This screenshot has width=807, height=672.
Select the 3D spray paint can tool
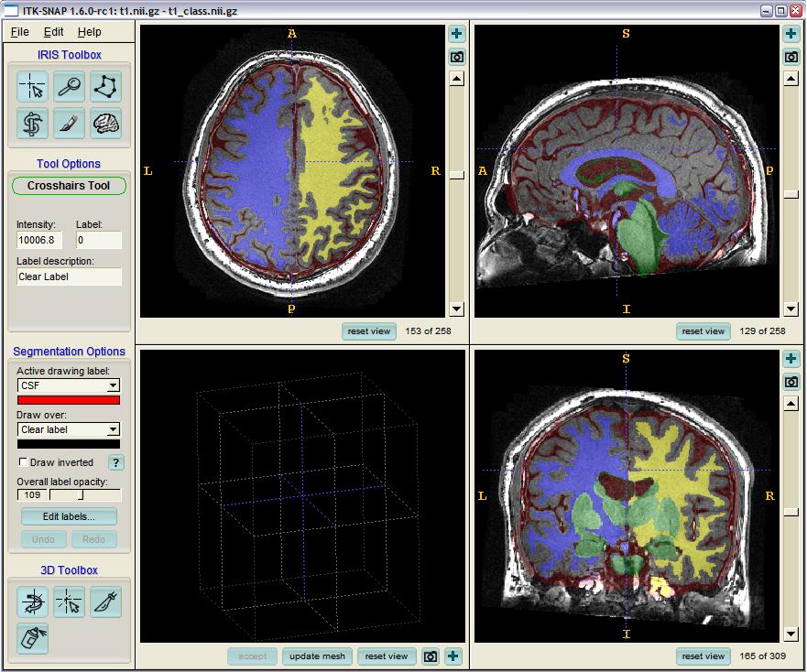33,638
